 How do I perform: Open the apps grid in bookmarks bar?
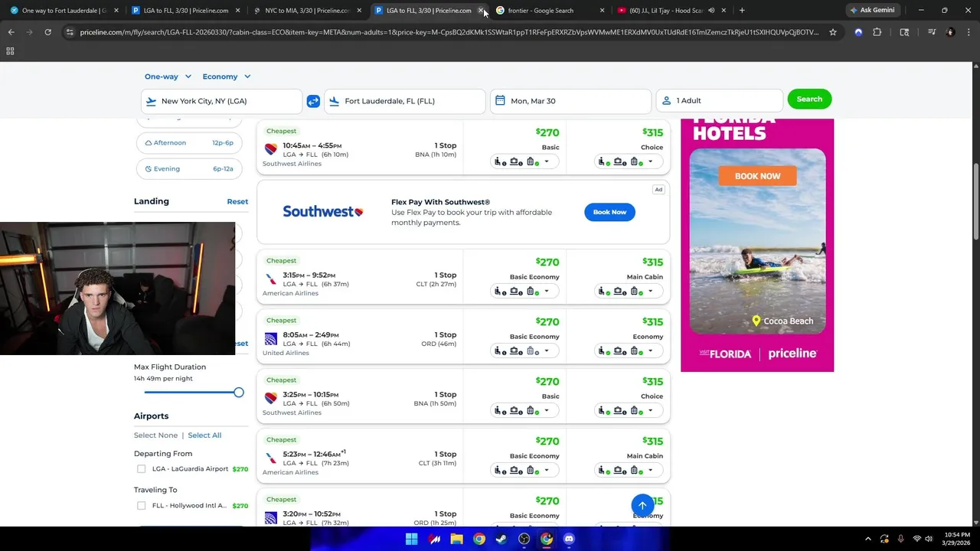10,51
